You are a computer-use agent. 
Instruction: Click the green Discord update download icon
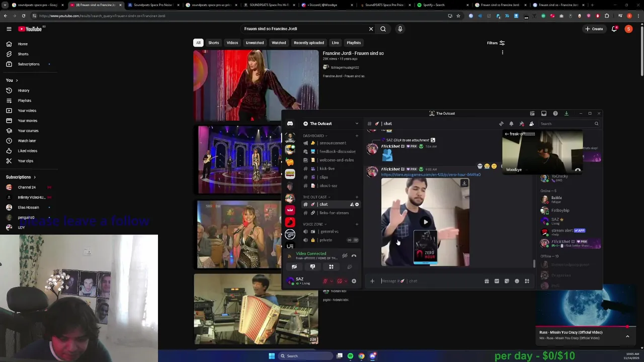pos(566,114)
